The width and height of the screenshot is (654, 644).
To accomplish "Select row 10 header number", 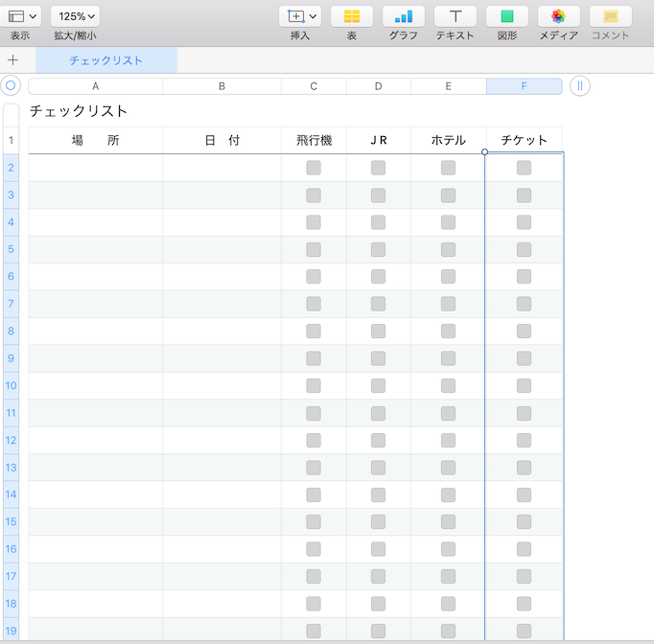I will point(11,385).
